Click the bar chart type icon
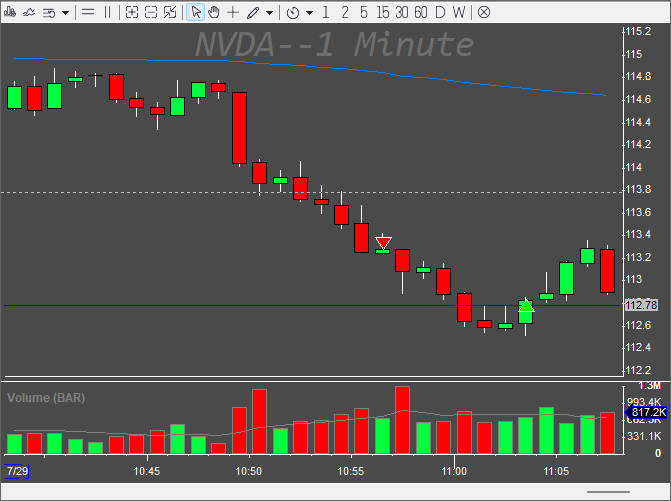The width and height of the screenshot is (671, 501). coord(9,12)
